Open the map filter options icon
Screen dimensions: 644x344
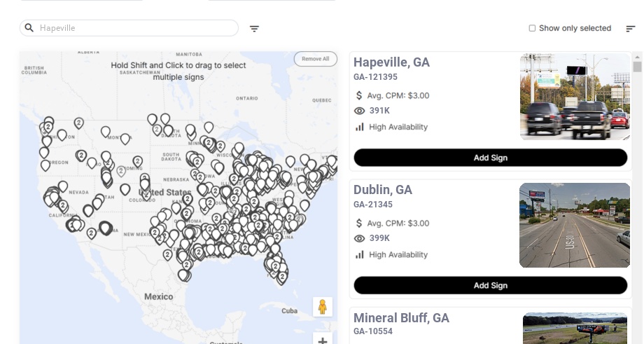(x=254, y=29)
